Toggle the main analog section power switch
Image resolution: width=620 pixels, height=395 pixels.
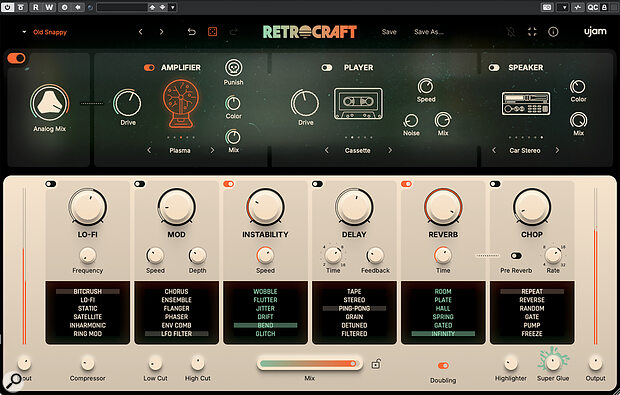[x=16, y=58]
